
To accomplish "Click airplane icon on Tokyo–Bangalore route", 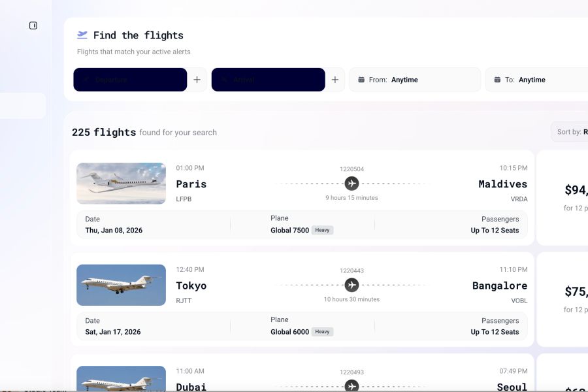I will click(351, 285).
